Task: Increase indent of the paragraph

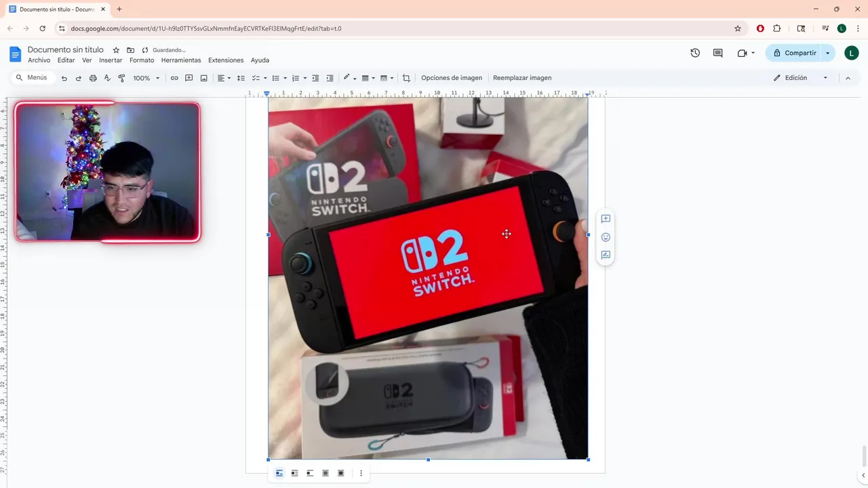Action: (x=330, y=78)
